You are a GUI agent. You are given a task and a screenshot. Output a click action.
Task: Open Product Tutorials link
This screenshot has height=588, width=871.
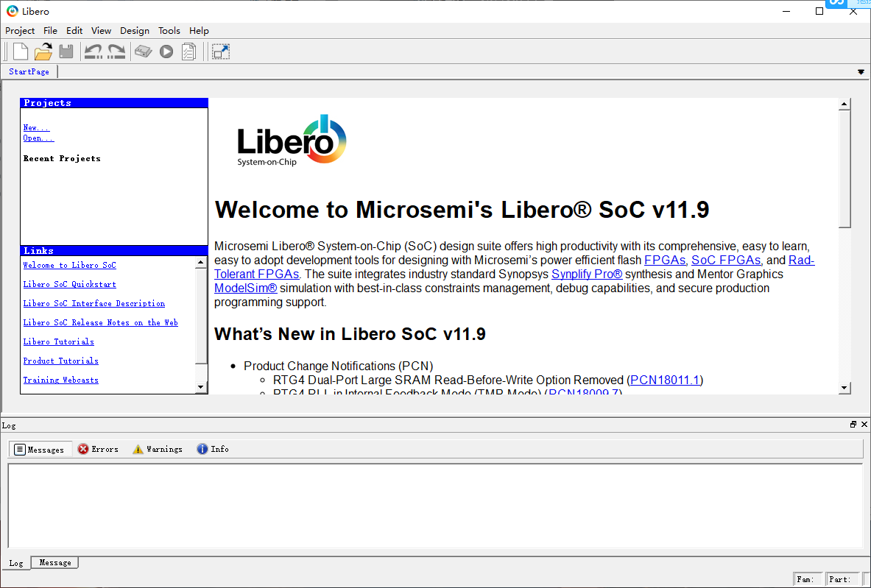coord(60,361)
